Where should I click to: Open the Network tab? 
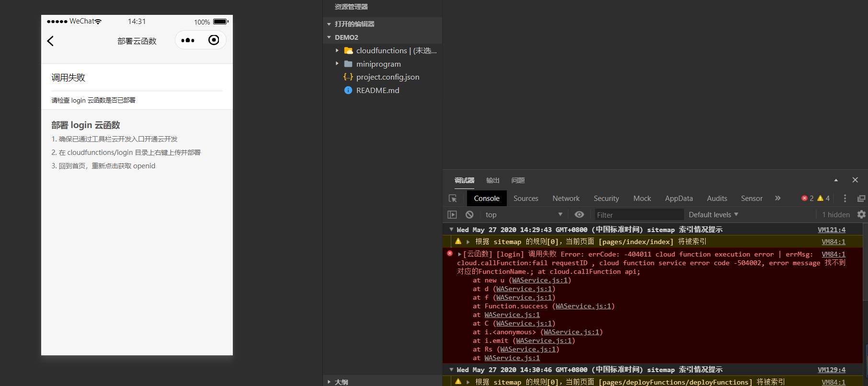point(566,199)
